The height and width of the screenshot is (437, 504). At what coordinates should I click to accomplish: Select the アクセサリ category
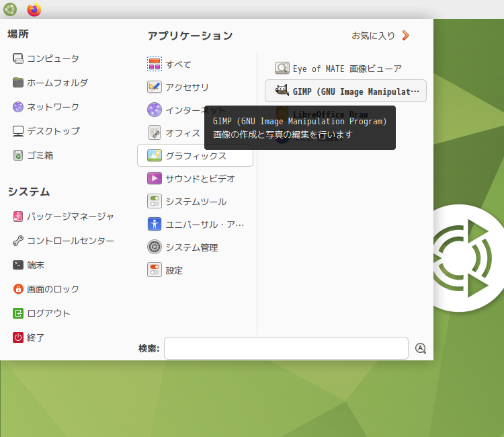click(195, 87)
